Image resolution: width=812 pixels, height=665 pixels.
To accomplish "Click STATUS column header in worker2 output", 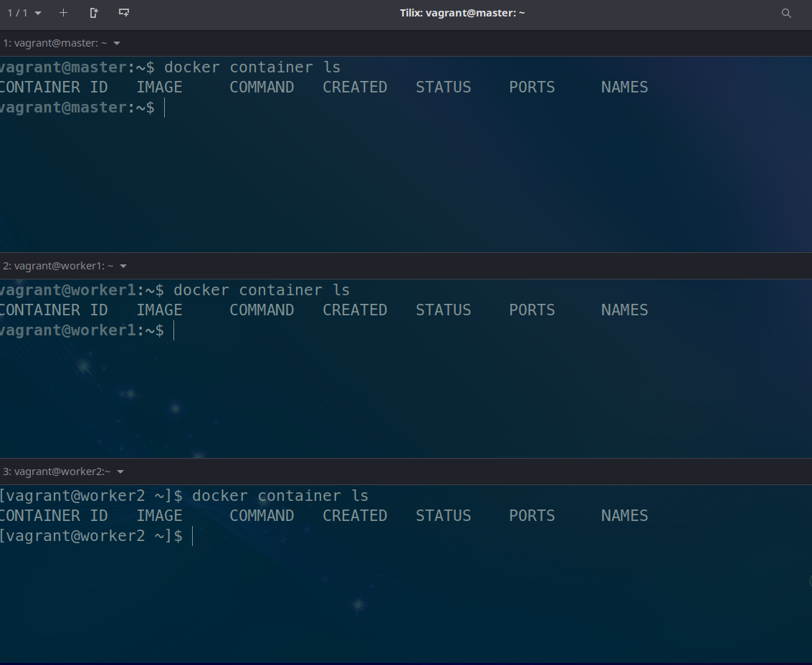I will pyautogui.click(x=443, y=516).
